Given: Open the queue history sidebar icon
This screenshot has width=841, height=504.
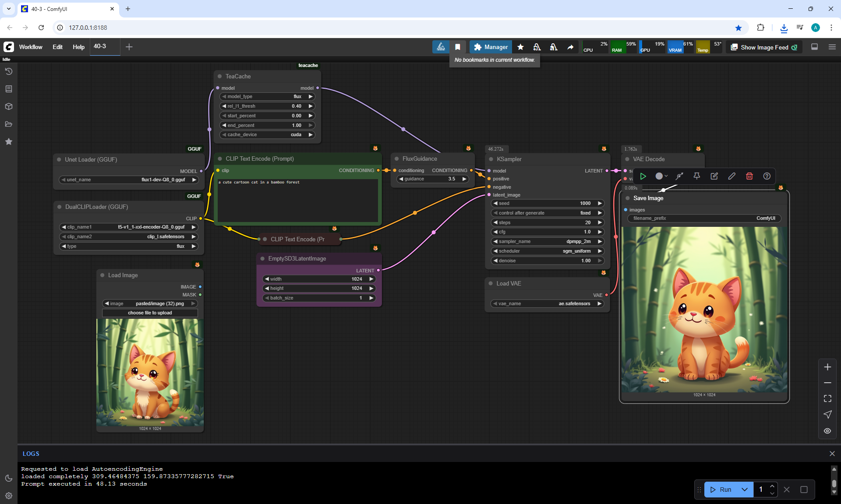Looking at the screenshot, I should [x=8, y=71].
